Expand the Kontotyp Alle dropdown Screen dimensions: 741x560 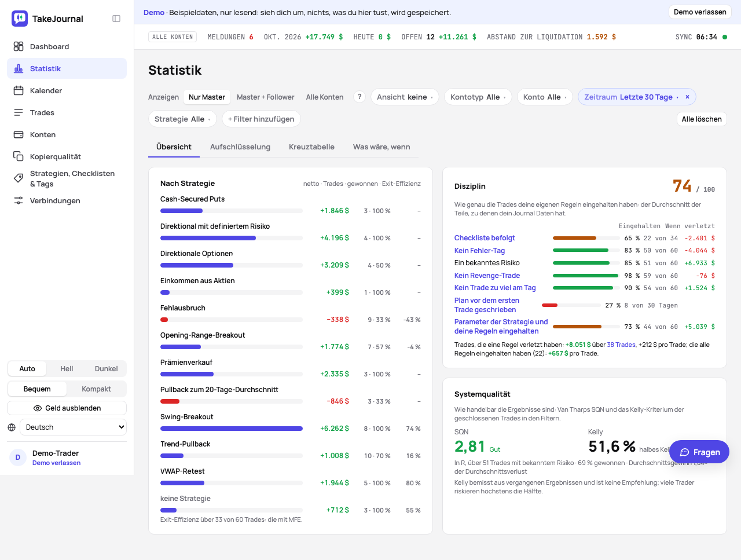[x=478, y=97]
